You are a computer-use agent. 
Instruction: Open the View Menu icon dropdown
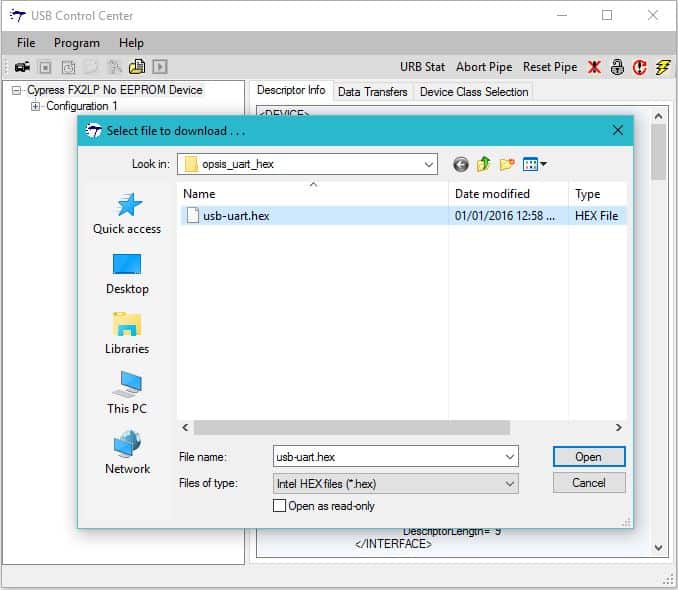click(x=535, y=164)
